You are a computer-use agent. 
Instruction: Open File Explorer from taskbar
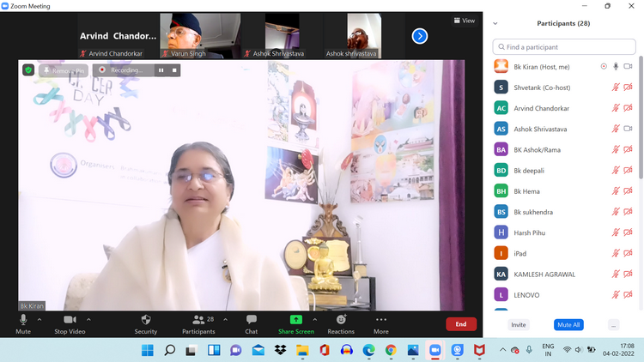click(x=303, y=350)
